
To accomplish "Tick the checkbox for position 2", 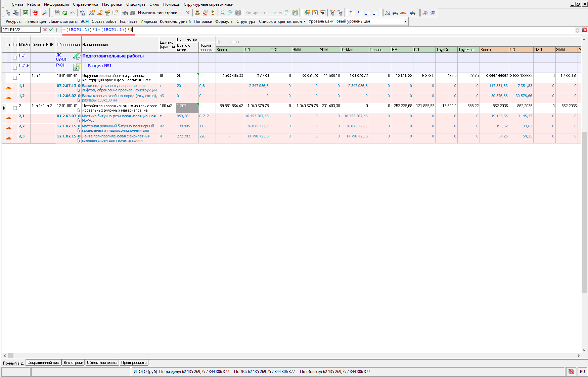I will pos(15,108).
